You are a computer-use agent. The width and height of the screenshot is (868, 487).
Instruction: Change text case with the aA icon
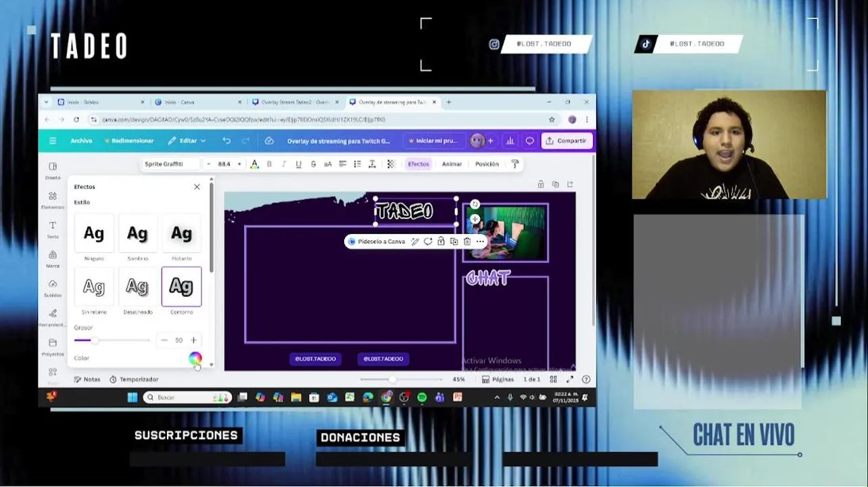[328, 164]
